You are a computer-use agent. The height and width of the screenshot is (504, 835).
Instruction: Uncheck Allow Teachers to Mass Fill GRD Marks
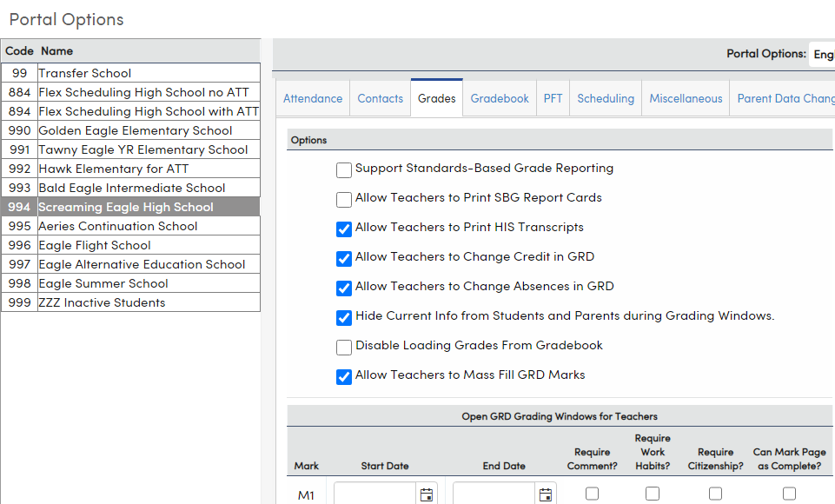(x=343, y=376)
